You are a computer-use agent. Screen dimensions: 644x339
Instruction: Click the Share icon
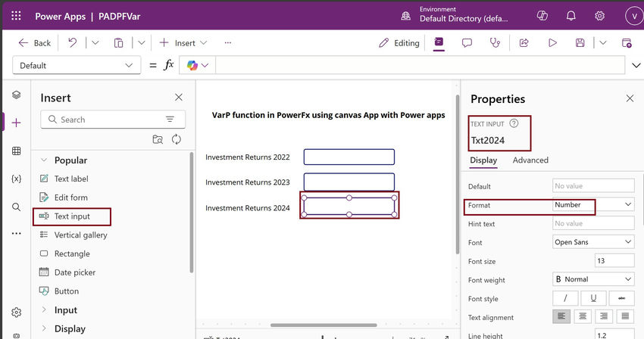(524, 42)
